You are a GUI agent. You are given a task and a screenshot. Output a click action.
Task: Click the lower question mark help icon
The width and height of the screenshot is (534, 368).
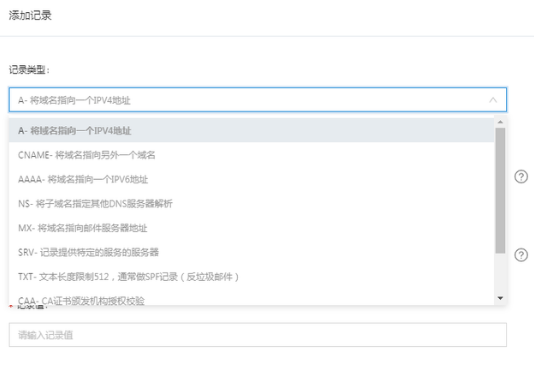tap(521, 255)
